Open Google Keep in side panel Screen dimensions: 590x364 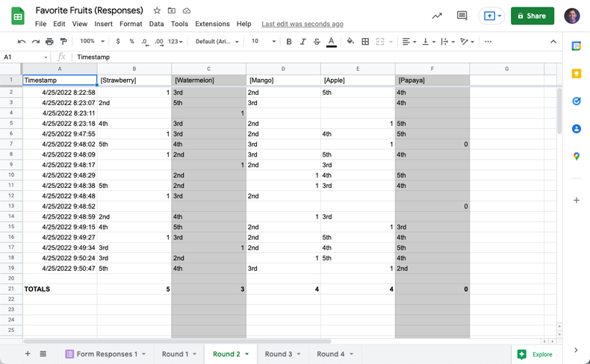pos(576,74)
